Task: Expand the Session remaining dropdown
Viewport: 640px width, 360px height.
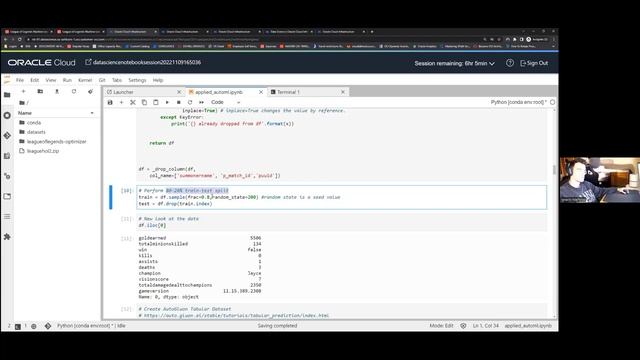Action: coord(454,63)
